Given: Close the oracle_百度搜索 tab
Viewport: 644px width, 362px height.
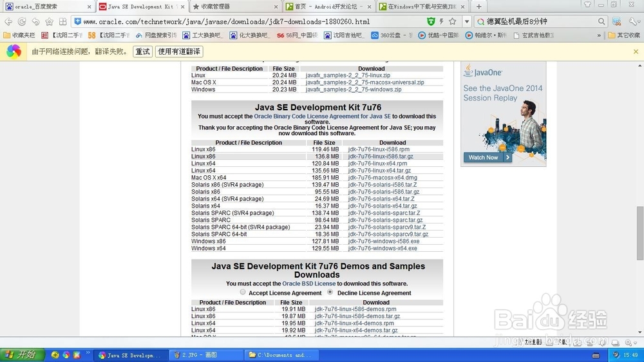Looking at the screenshot, I should click(89, 6).
